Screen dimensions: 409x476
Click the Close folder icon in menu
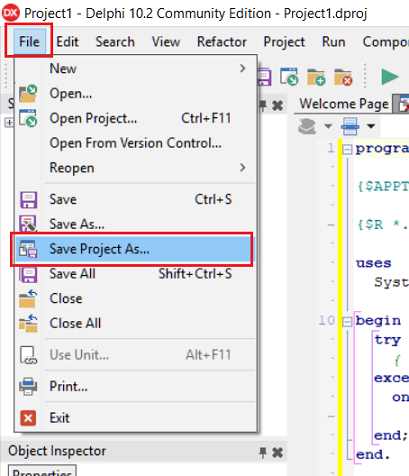click(x=28, y=298)
